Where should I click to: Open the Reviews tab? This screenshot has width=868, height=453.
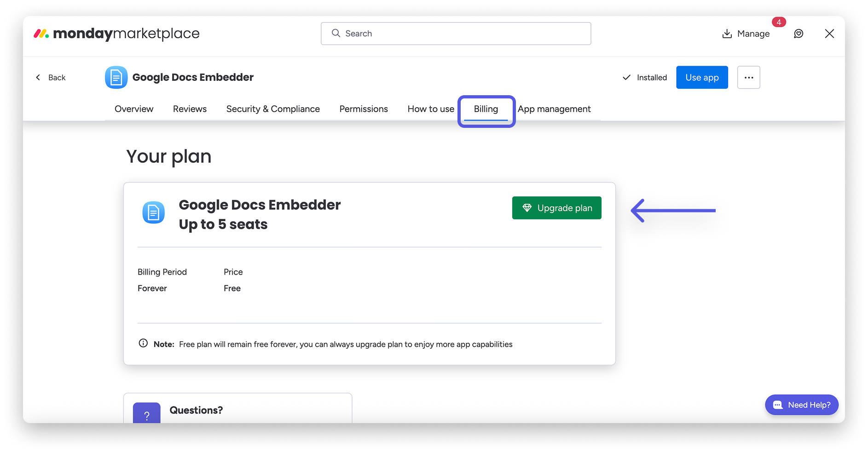190,109
